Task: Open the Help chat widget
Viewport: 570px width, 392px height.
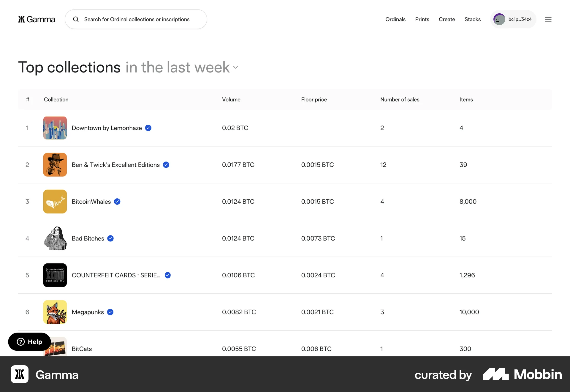Action: (x=29, y=342)
